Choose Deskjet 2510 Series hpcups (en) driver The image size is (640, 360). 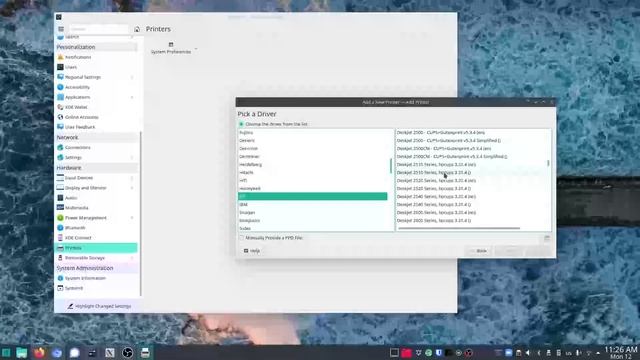point(436,164)
